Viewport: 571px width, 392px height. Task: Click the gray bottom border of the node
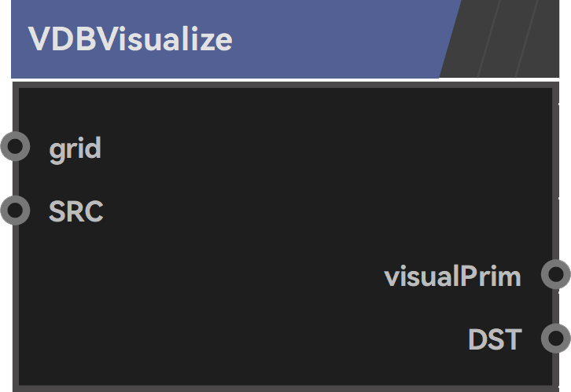285,388
